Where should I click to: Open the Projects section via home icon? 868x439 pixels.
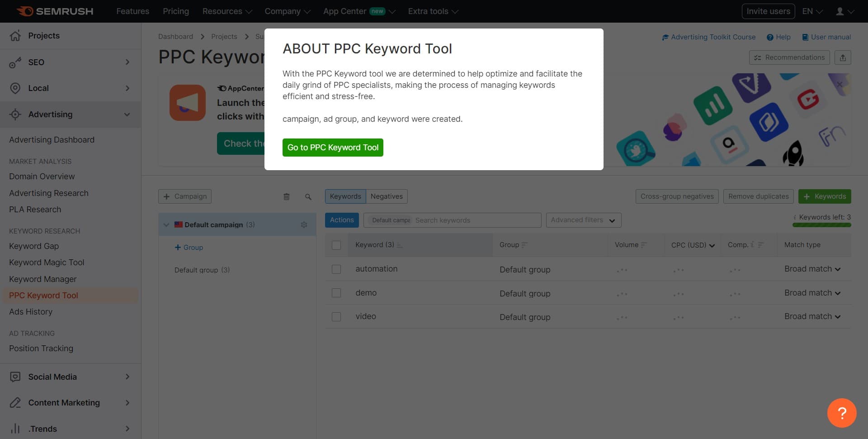point(15,35)
